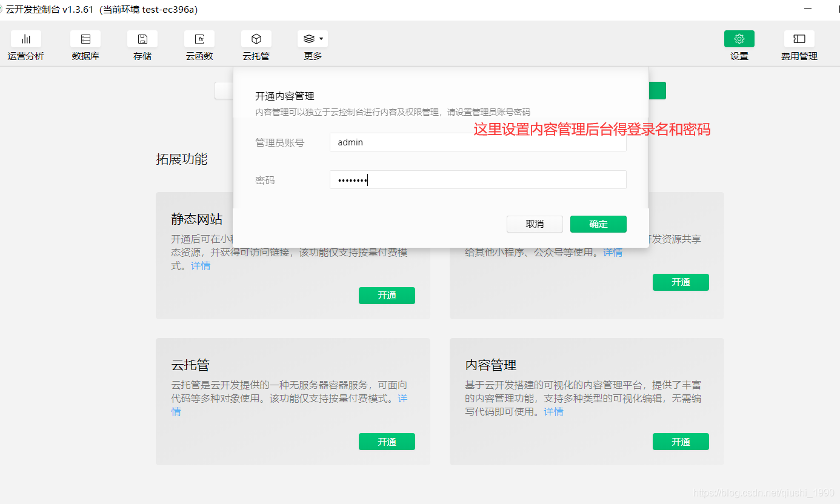
Task: Click the 取消 cancel button
Action: click(535, 224)
